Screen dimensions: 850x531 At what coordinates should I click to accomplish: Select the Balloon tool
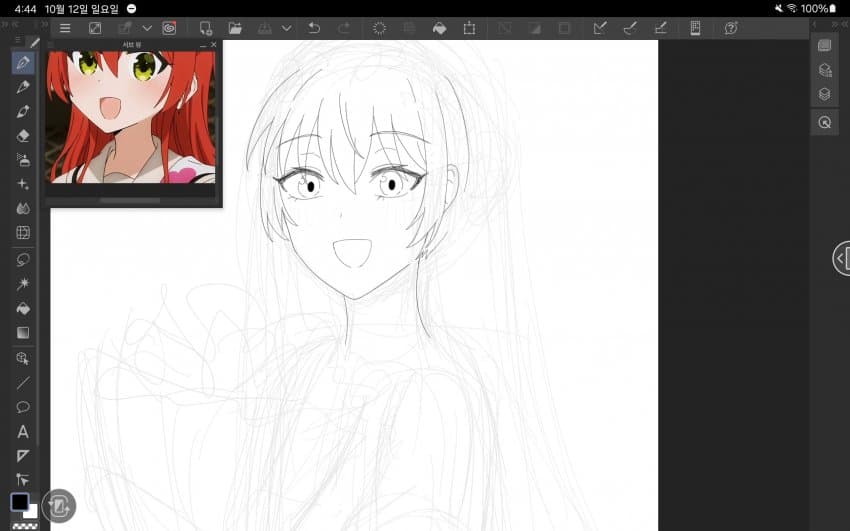click(24, 407)
